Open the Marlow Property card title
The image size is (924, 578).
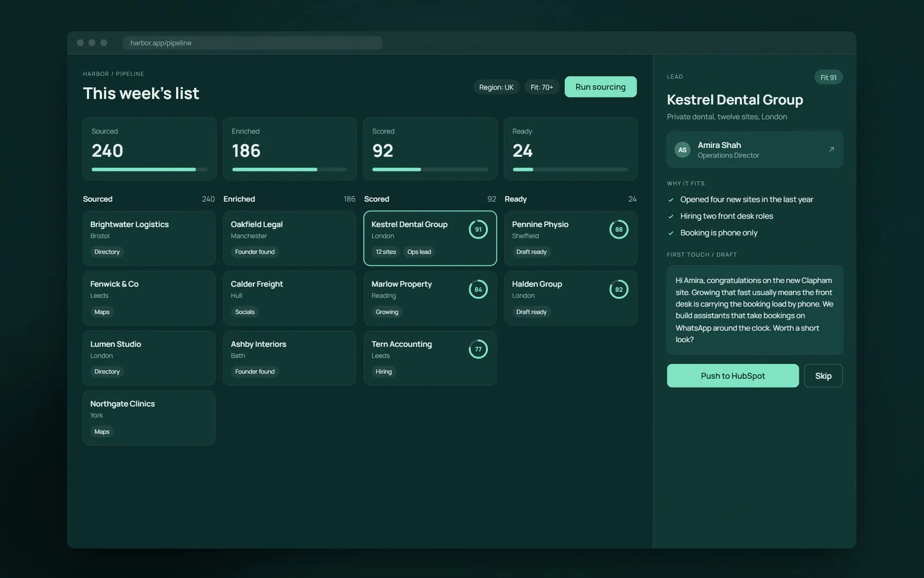click(x=401, y=284)
